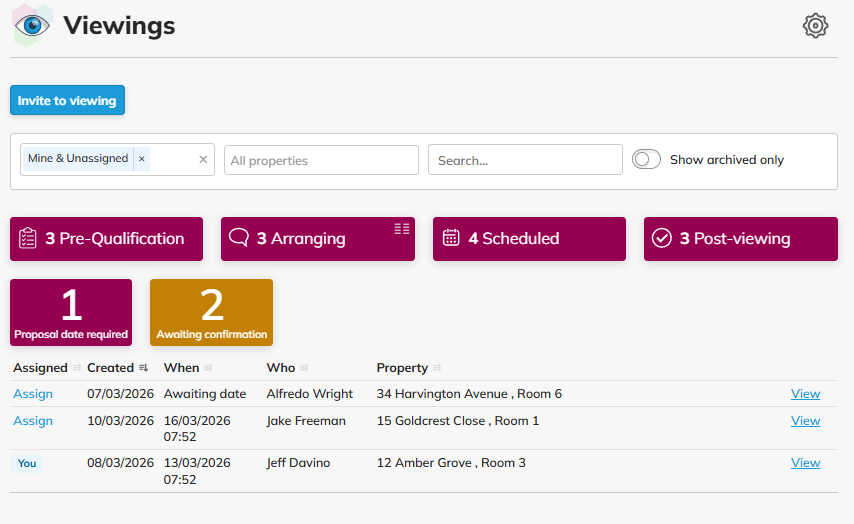Sort by the When column icon

[x=208, y=368]
